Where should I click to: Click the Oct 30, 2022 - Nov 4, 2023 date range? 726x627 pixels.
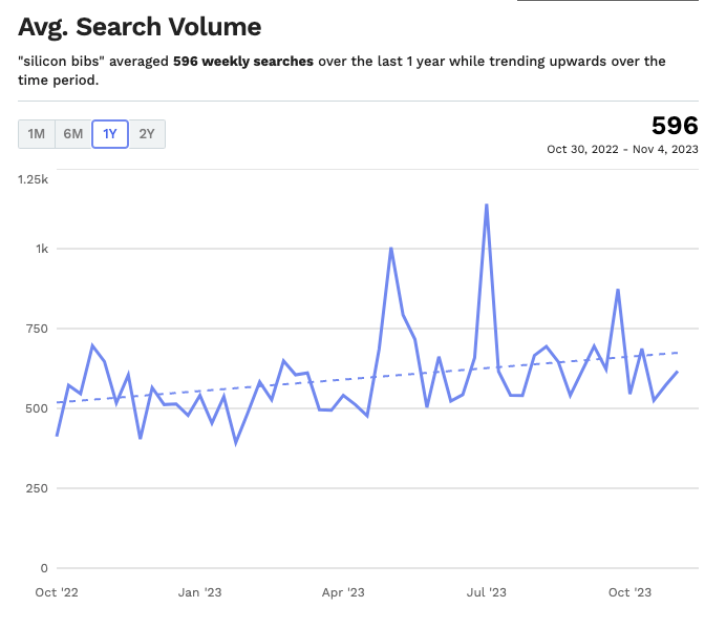622,149
